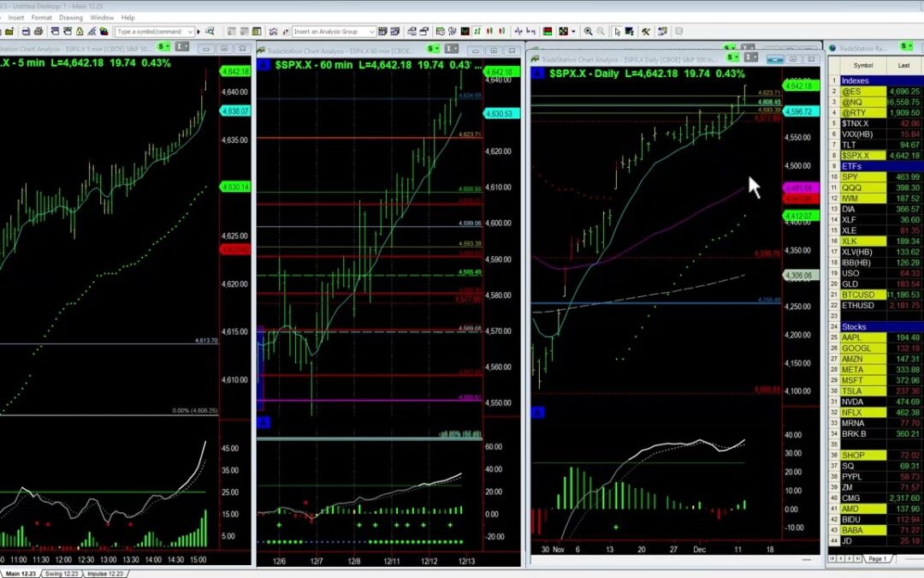
Task: Select the Page 1 tab in RadarScreen
Action: point(878,558)
